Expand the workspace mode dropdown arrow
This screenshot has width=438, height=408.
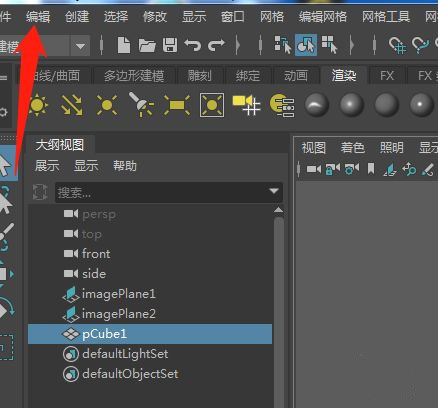click(x=80, y=46)
